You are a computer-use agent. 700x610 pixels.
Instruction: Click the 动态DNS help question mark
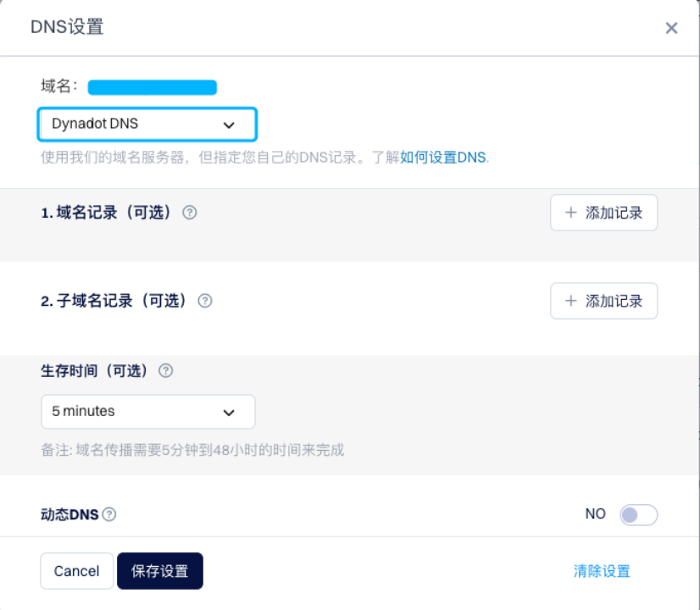coord(109,514)
